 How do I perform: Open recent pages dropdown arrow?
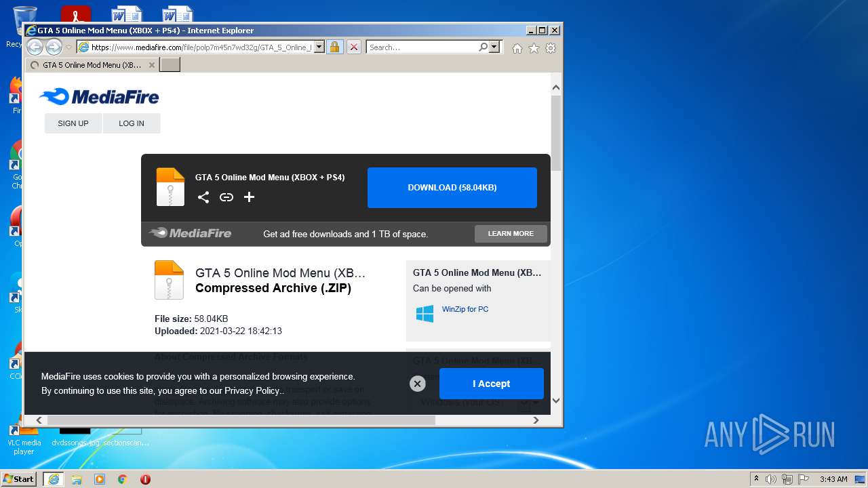tap(68, 47)
